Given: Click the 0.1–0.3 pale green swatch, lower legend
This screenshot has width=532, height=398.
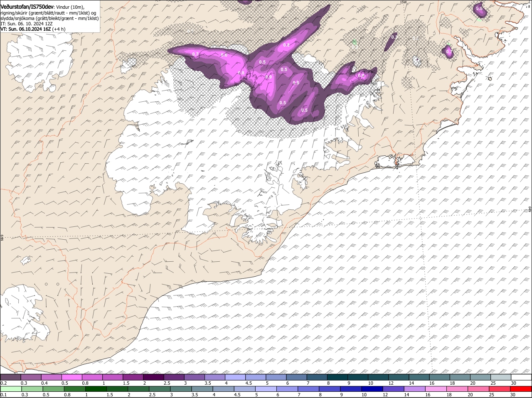Looking at the screenshot, I should (x=10, y=389).
